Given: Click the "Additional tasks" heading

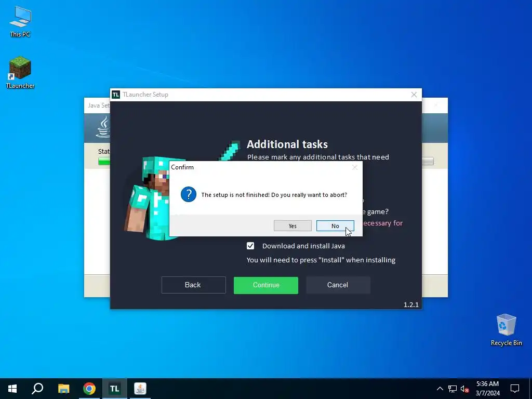Looking at the screenshot, I should (x=287, y=144).
